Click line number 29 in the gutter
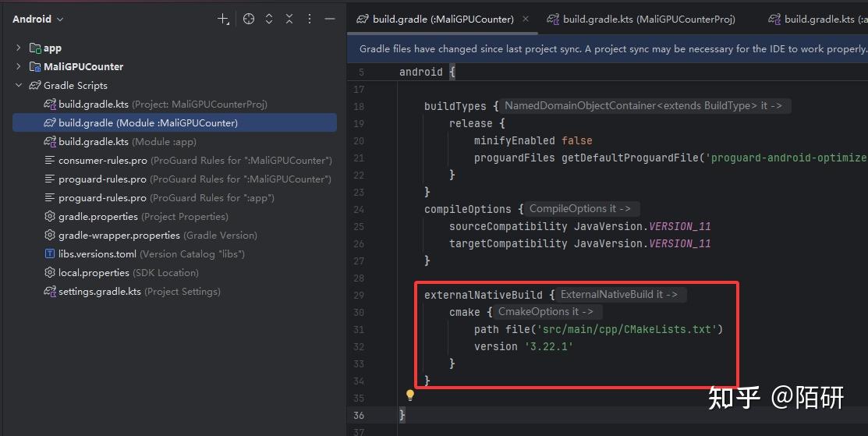This screenshot has height=436, width=868. pyautogui.click(x=359, y=295)
